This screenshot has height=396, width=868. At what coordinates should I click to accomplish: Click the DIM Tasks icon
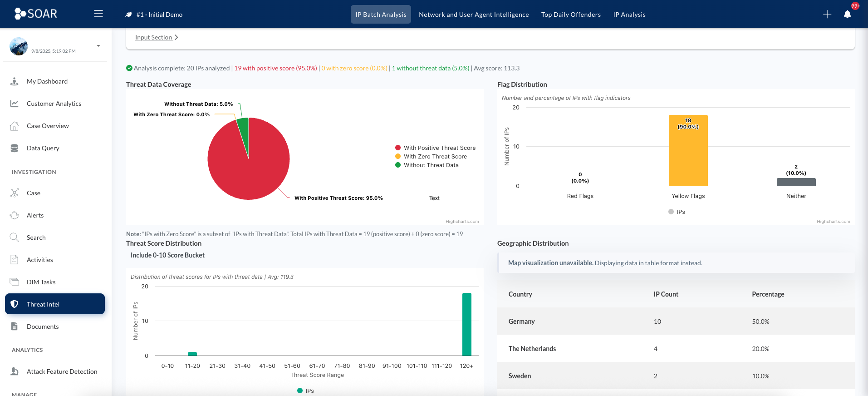tap(15, 282)
